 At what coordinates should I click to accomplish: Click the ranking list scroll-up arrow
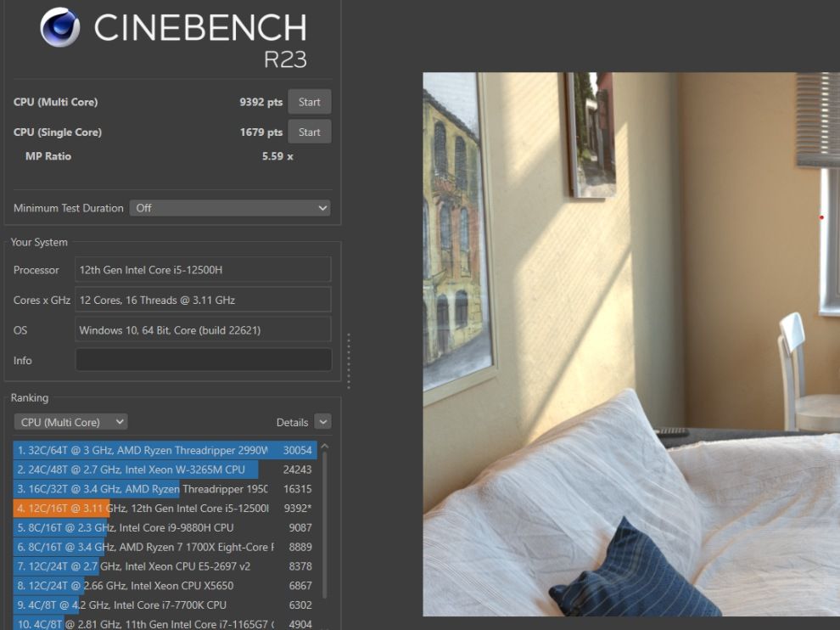click(x=324, y=446)
